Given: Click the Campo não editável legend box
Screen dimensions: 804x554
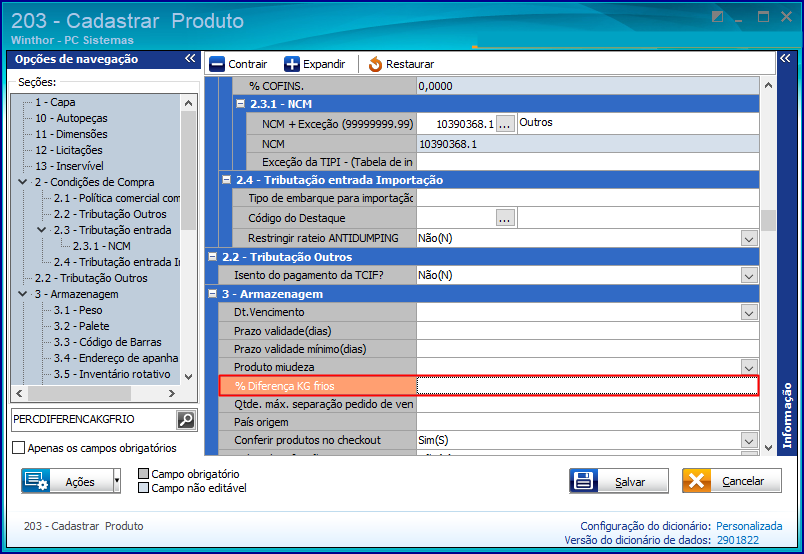Looking at the screenshot, I should pos(144,488).
